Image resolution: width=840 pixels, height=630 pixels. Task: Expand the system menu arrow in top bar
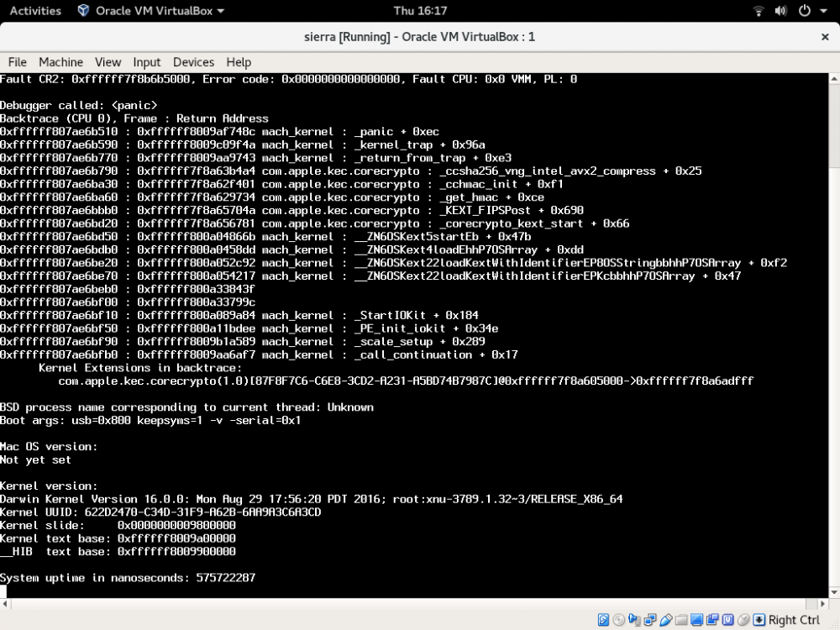pos(823,11)
